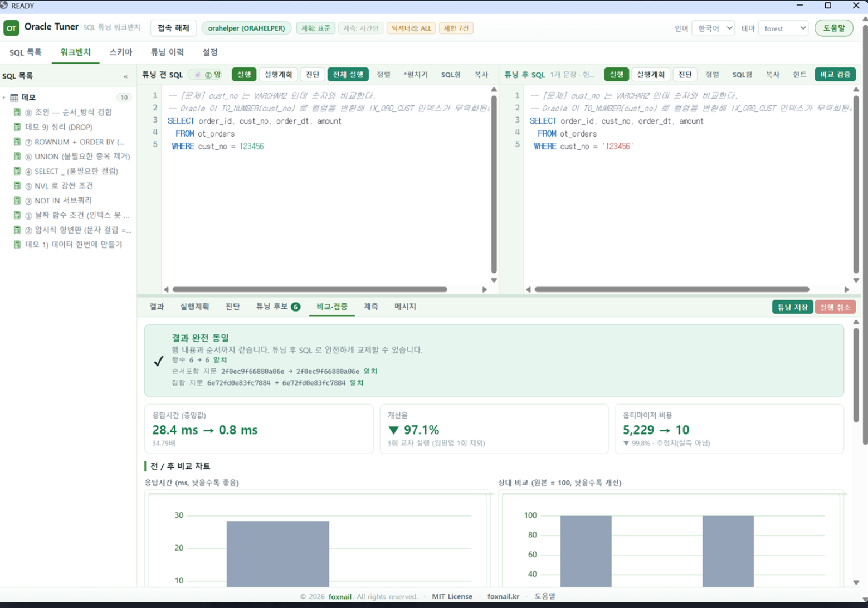Switch to the 워크벤치 tab

[75, 52]
